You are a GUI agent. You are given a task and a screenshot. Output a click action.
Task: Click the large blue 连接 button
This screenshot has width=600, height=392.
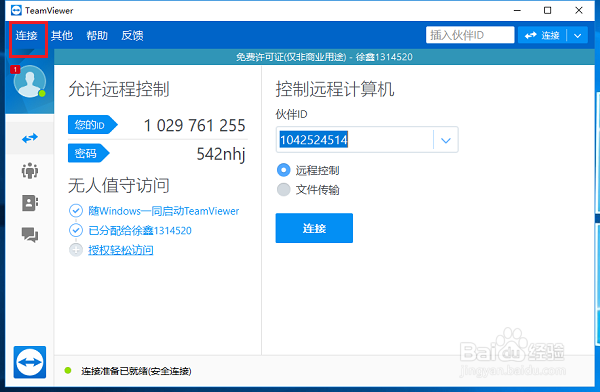coord(314,228)
